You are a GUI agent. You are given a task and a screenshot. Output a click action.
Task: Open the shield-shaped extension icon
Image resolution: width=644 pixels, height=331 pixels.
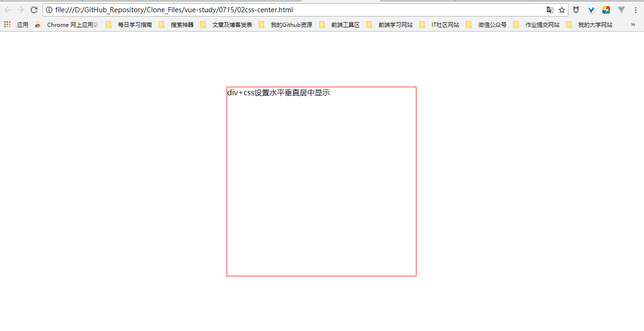click(576, 10)
